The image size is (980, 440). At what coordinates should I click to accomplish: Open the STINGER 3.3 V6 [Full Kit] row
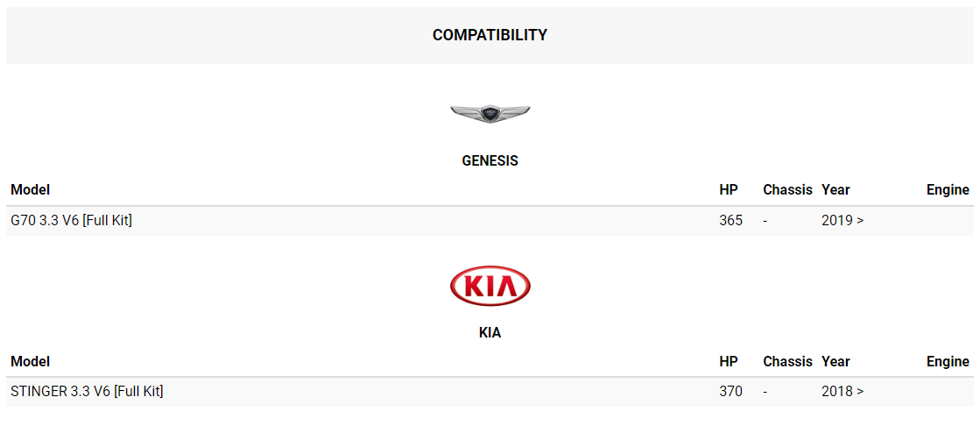point(490,391)
